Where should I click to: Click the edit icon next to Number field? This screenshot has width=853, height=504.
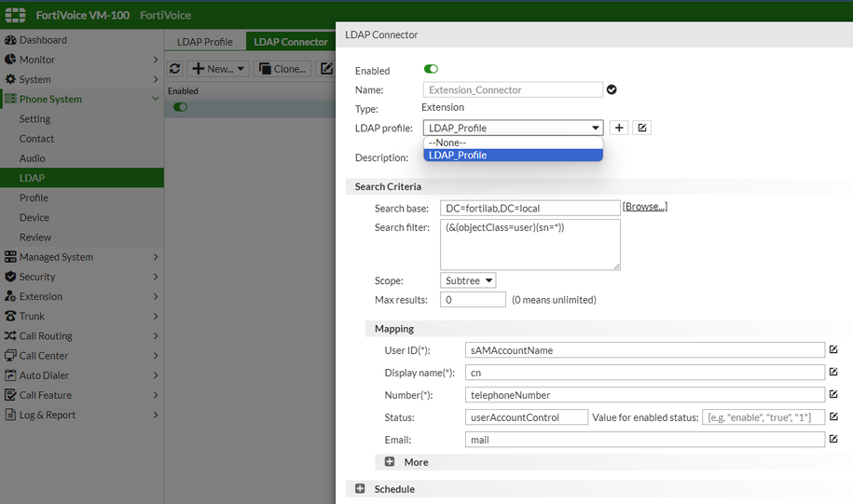pyautogui.click(x=833, y=395)
